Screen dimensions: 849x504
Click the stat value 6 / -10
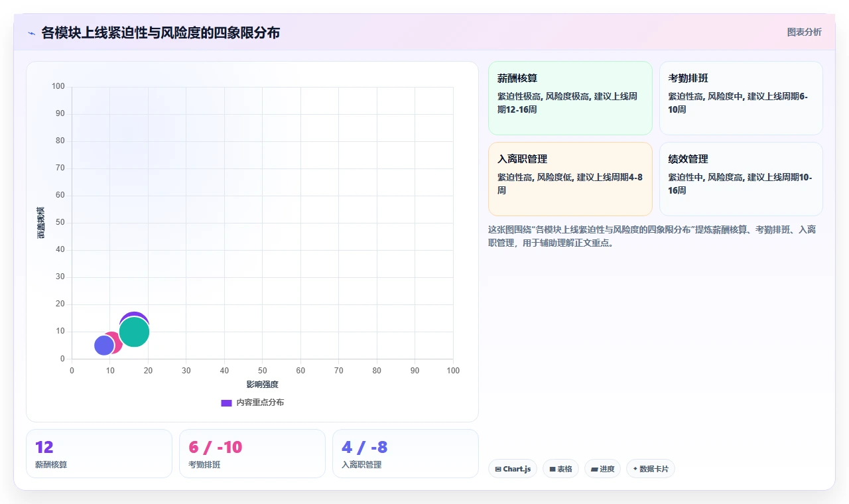click(x=216, y=447)
